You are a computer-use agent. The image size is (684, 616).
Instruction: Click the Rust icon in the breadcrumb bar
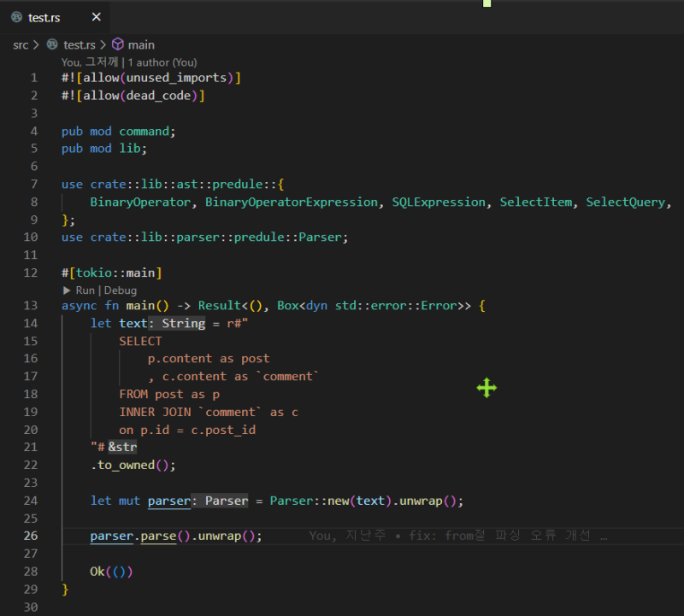pos(53,44)
